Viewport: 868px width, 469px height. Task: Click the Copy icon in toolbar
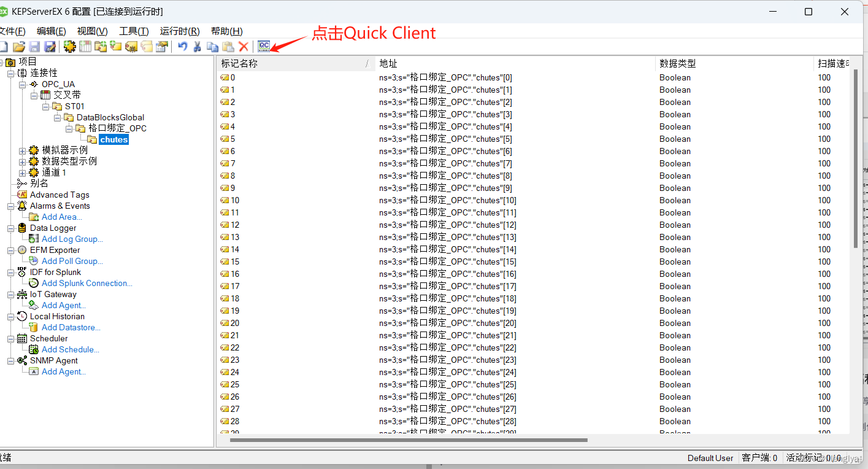coord(212,46)
